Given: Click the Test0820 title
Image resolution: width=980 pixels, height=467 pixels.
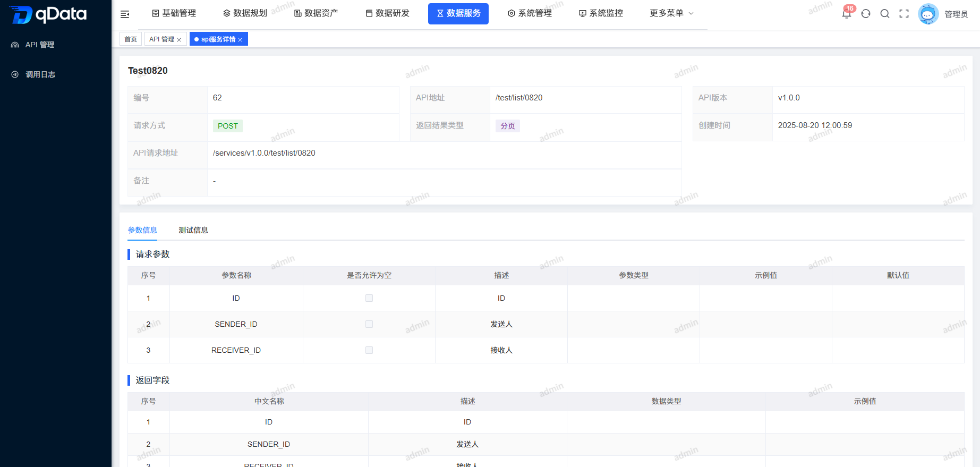Looking at the screenshot, I should tap(148, 71).
